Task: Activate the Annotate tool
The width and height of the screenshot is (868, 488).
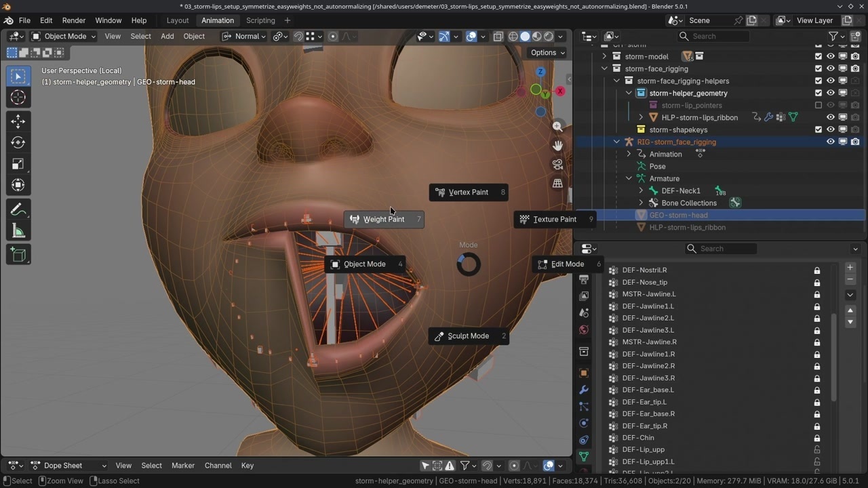Action: pyautogui.click(x=18, y=210)
